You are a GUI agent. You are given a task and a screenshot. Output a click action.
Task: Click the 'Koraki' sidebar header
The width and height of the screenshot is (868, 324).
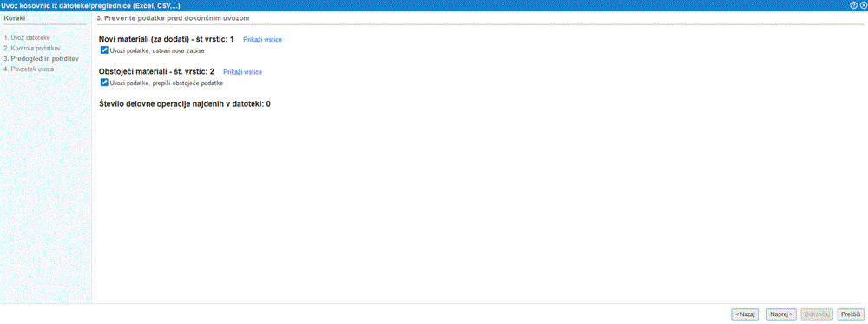point(15,18)
